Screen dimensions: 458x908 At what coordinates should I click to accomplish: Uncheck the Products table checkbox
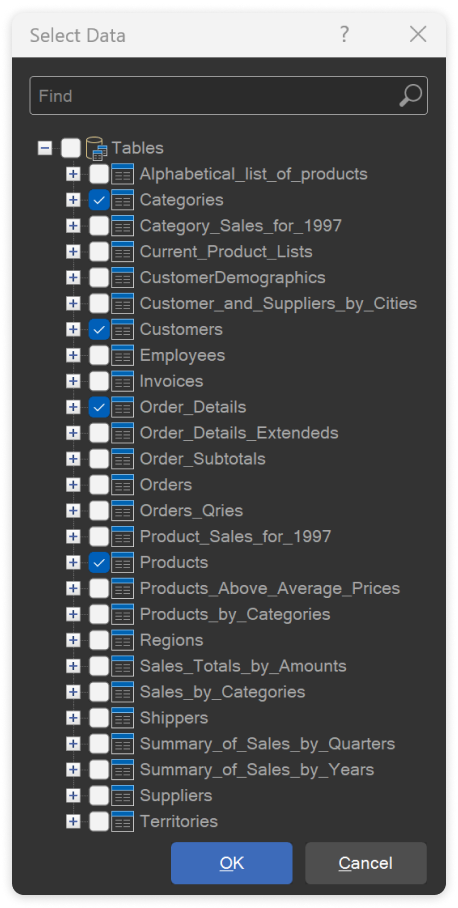99,563
